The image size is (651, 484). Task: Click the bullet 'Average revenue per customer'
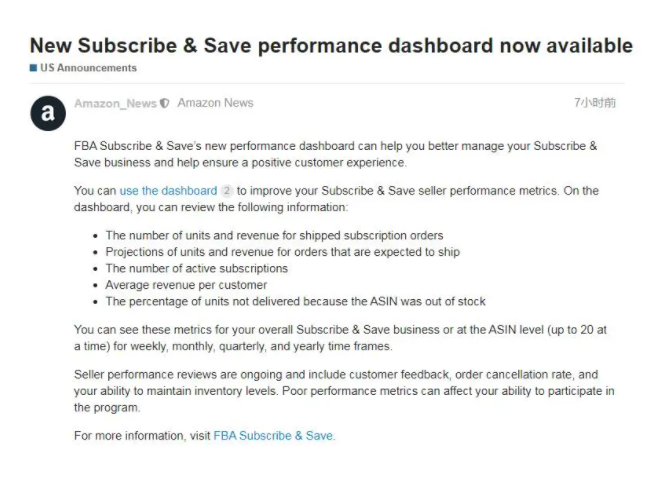tap(186, 285)
